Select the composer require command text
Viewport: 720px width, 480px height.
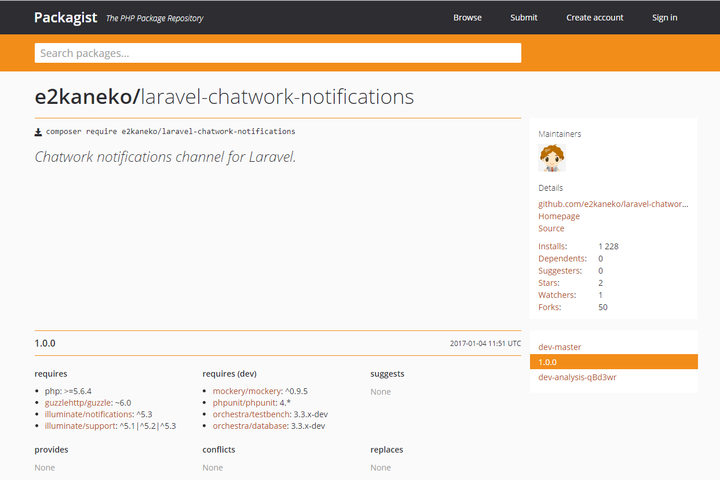[170, 131]
